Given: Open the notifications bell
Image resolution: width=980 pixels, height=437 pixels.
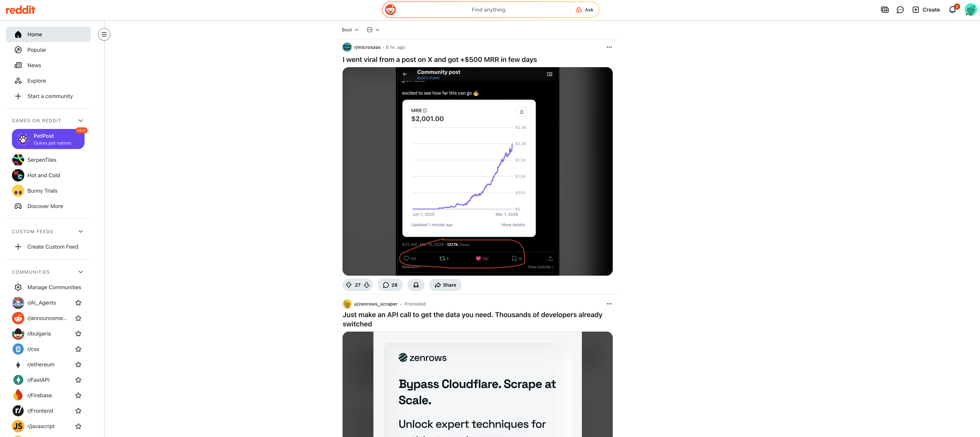Looking at the screenshot, I should (952, 9).
